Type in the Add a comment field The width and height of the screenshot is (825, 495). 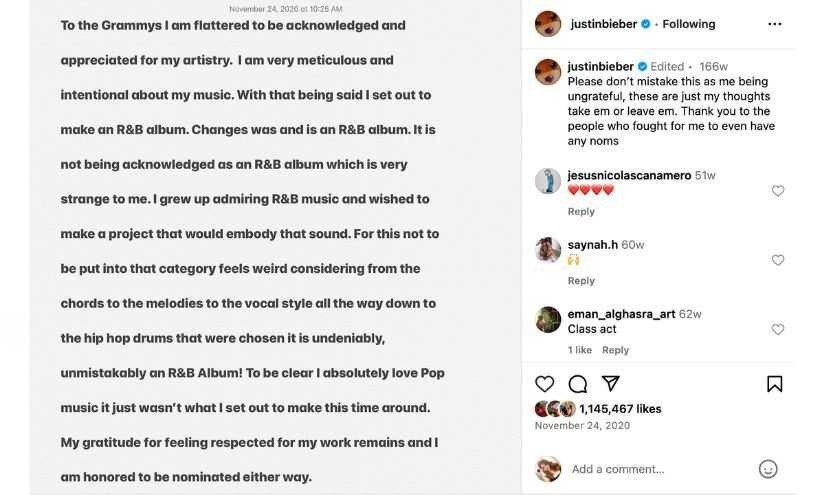[x=650, y=469]
